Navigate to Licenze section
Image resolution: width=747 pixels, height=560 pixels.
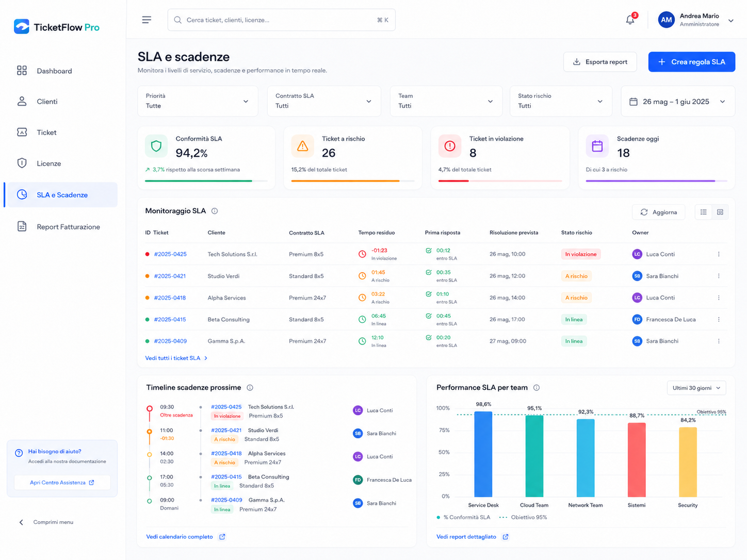[x=62, y=163]
